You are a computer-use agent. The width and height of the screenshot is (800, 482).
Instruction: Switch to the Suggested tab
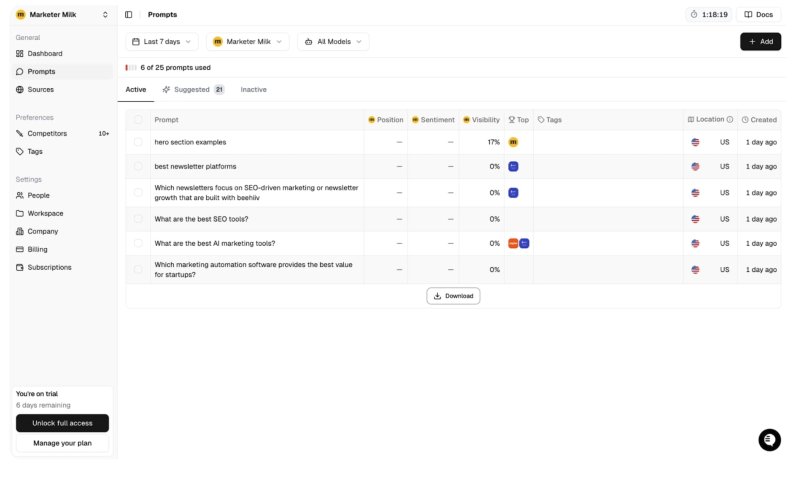(192, 89)
